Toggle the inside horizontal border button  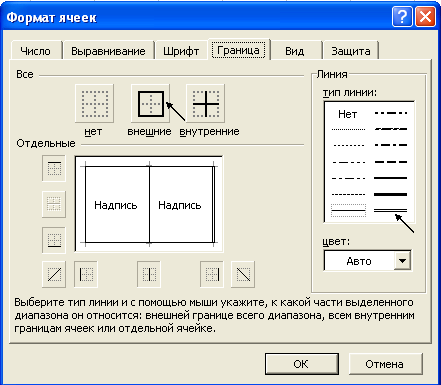click(x=54, y=204)
